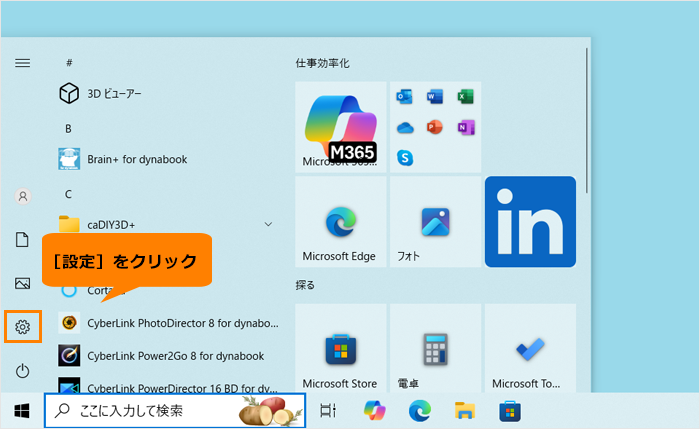This screenshot has height=429, width=700.
Task: Open Copilot from the taskbar
Action: 374,410
